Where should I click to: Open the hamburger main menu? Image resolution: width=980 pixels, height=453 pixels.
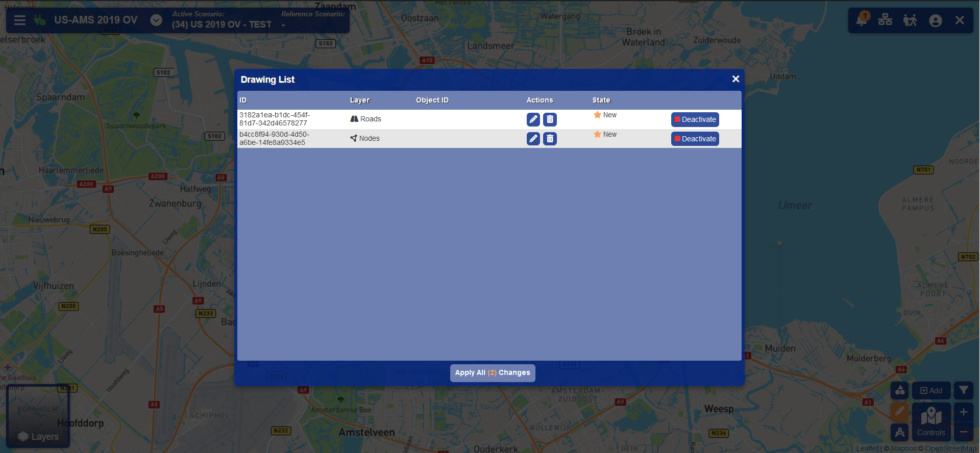point(20,20)
